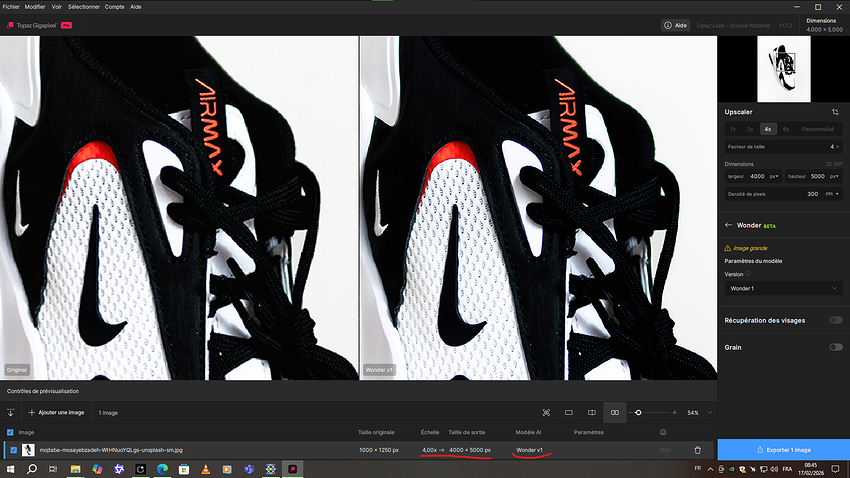Click the Densité de pixels 300 field
This screenshot has height=478, width=850.
coord(783,194)
